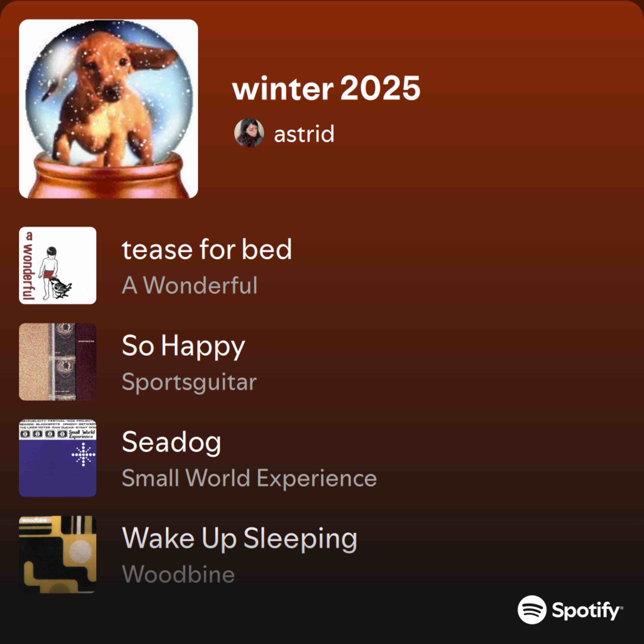Click the A Wonderful album art
This screenshot has height=644, width=644.
[58, 265]
